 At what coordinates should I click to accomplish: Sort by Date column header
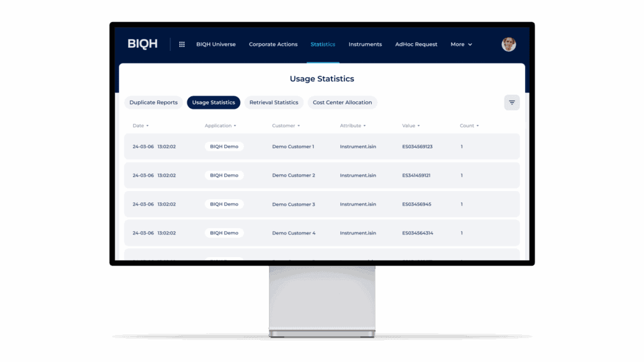tap(140, 126)
